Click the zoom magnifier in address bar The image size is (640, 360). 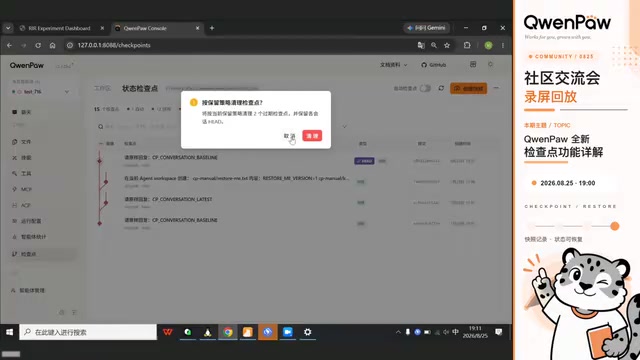pos(434,45)
